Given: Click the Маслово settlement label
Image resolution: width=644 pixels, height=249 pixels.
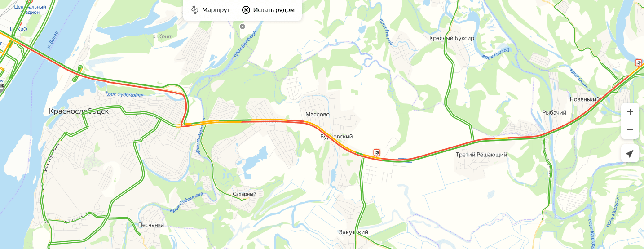Looking at the screenshot, I should pyautogui.click(x=318, y=114).
